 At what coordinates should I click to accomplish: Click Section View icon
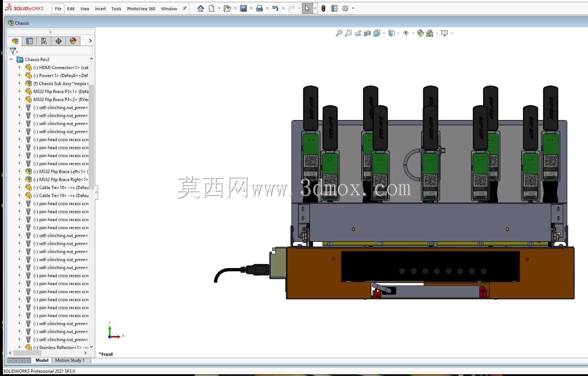pos(367,33)
